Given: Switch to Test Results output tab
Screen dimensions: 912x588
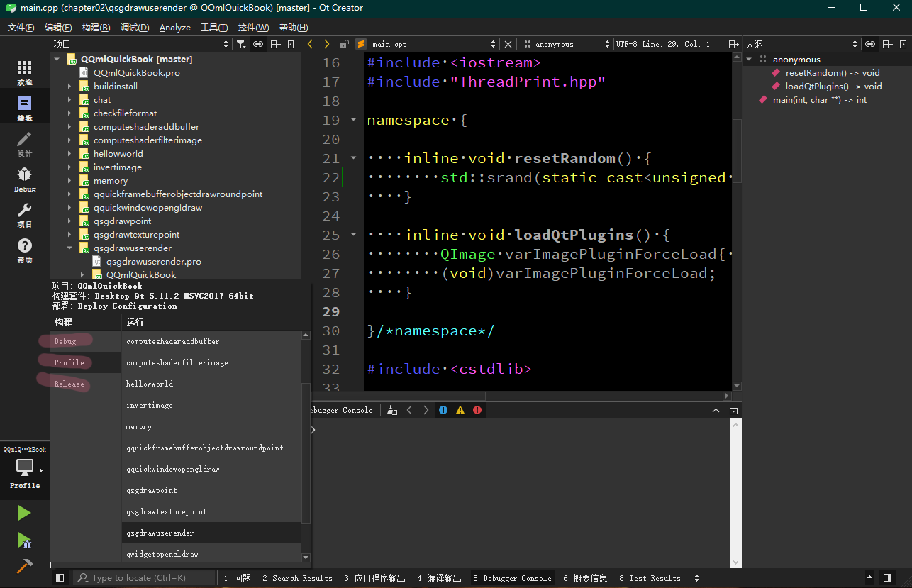Looking at the screenshot, I should [x=650, y=578].
